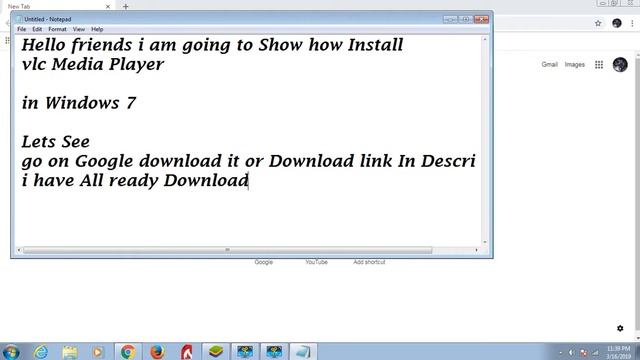Bookmark this page with Chrome star icon
The image size is (640, 360).
(x=598, y=23)
